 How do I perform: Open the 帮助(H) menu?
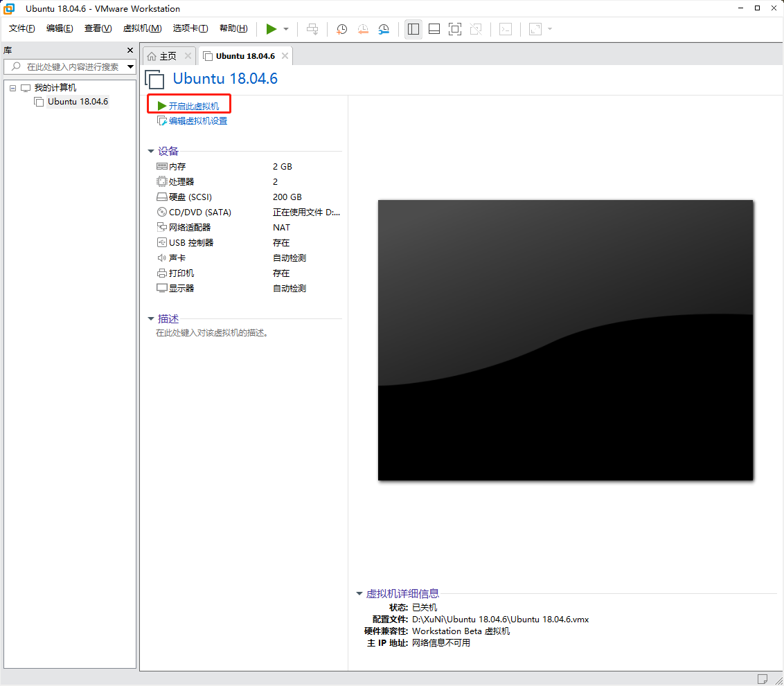click(233, 28)
